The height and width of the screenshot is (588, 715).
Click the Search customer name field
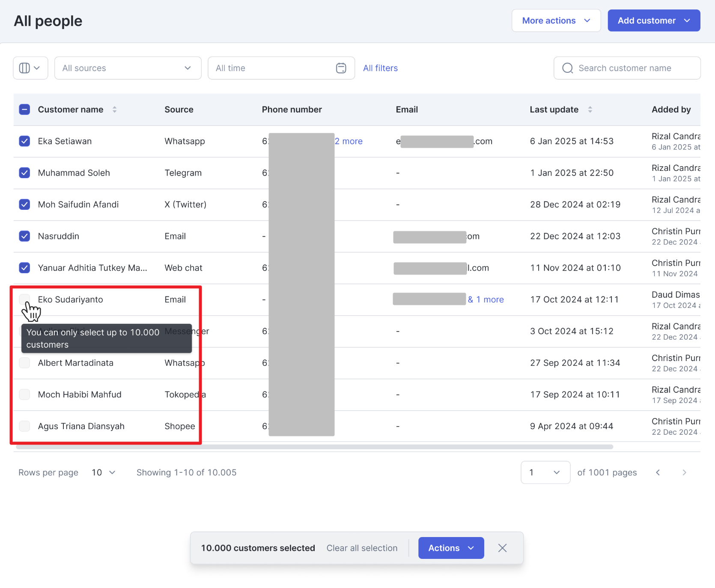pyautogui.click(x=627, y=68)
